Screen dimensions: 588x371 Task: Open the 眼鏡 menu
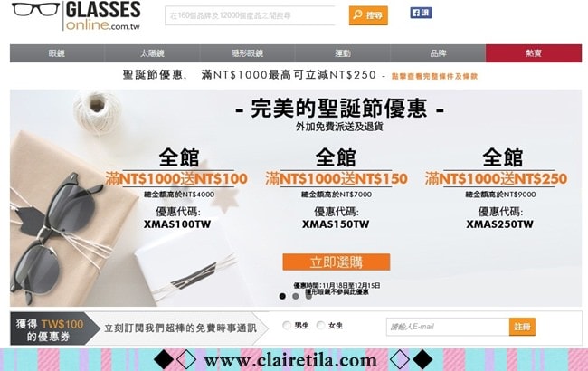coord(57,53)
